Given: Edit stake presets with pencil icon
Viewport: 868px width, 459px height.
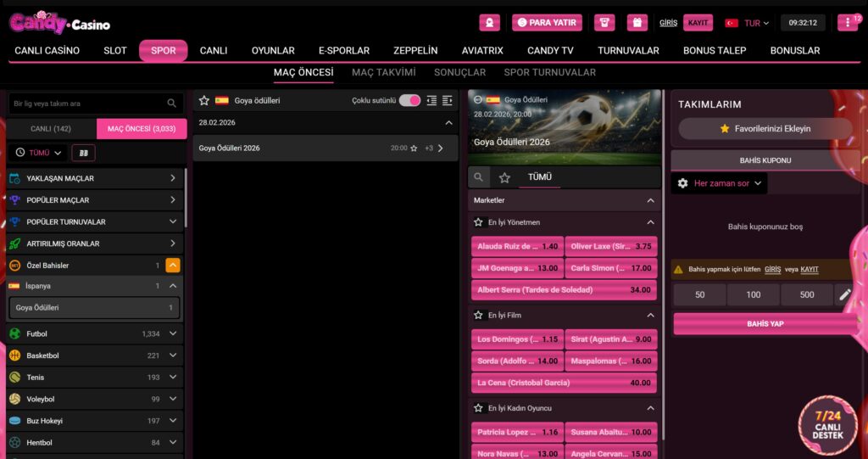Looking at the screenshot, I should click(x=845, y=294).
